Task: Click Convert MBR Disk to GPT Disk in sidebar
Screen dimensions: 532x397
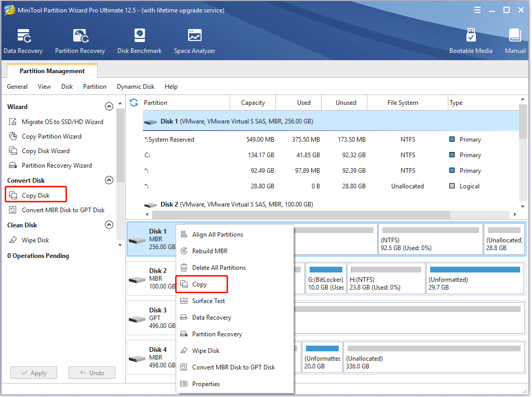Action: (x=57, y=210)
